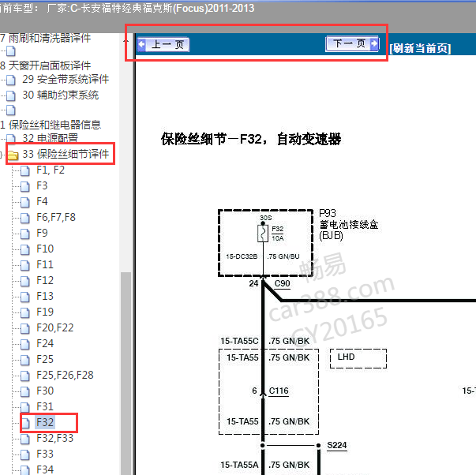Open the F20,F22 entry
Image resolution: width=476 pixels, height=475 pixels.
coord(55,327)
